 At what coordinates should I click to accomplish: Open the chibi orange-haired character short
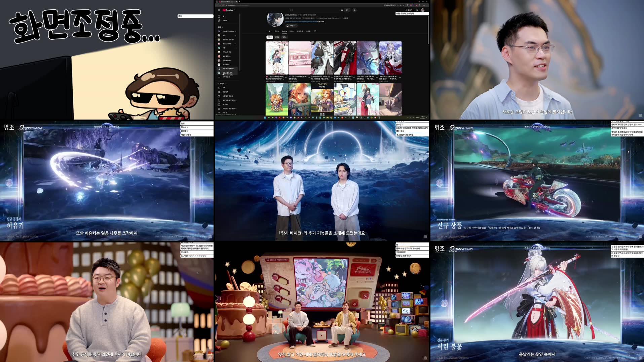pyautogui.click(x=277, y=99)
